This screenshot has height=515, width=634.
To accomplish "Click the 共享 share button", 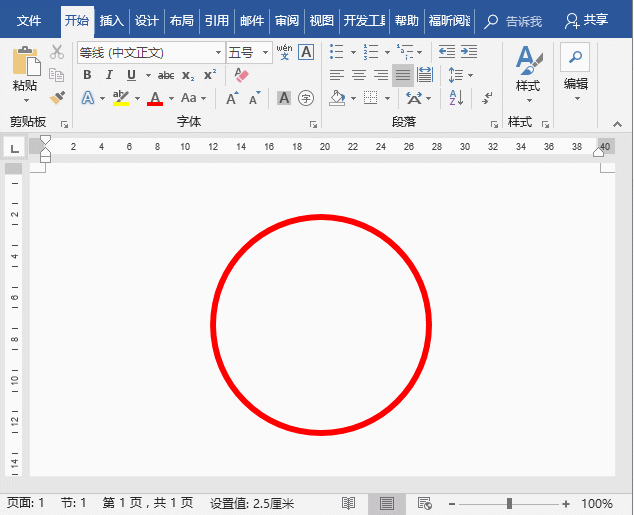I will tap(586, 20).
